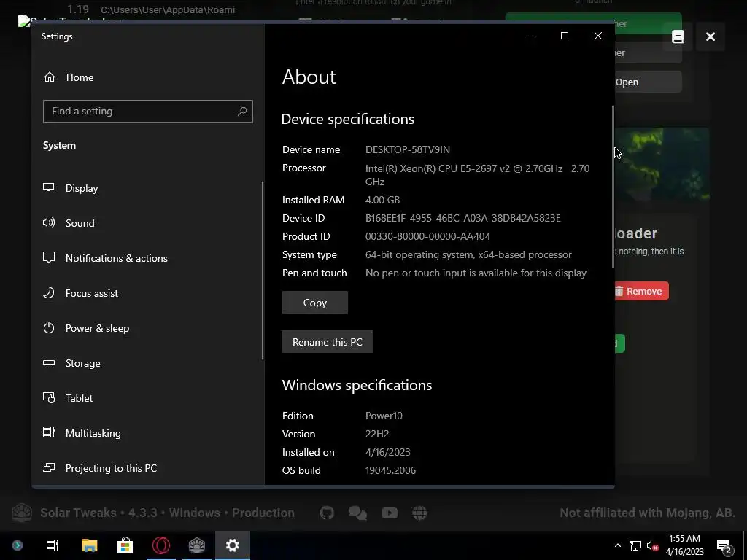Viewport: 747px width, 560px height.
Task: Click the Tablet icon in sidebar
Action: pos(49,397)
